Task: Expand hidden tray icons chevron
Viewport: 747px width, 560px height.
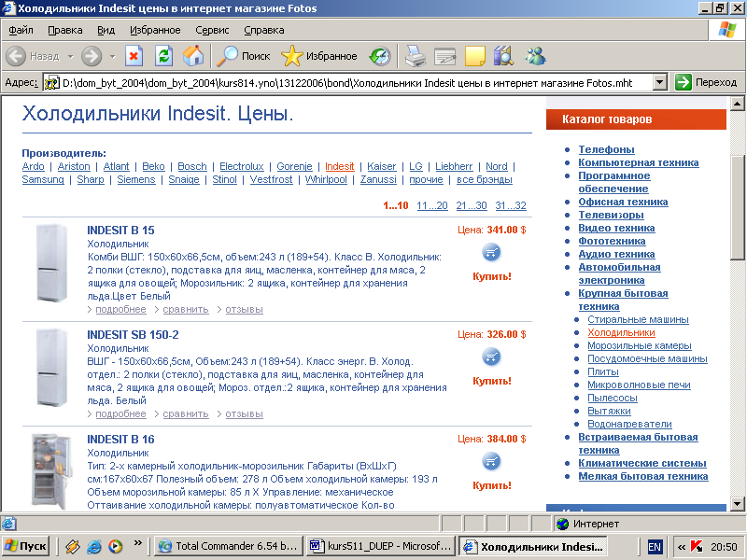Action: (682, 547)
